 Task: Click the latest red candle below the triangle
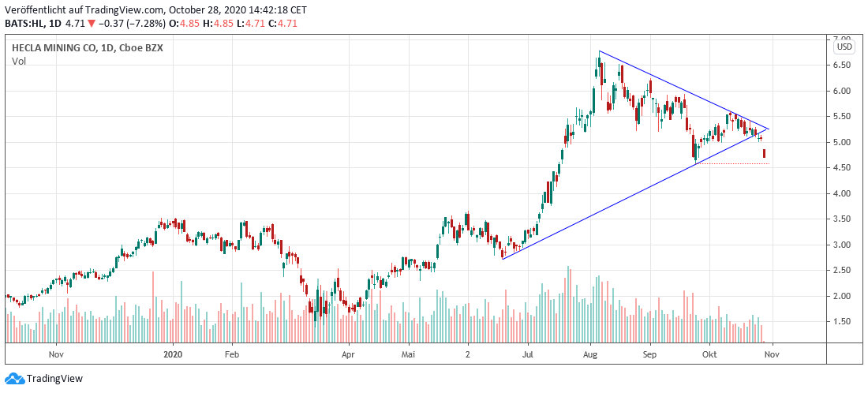[x=764, y=153]
